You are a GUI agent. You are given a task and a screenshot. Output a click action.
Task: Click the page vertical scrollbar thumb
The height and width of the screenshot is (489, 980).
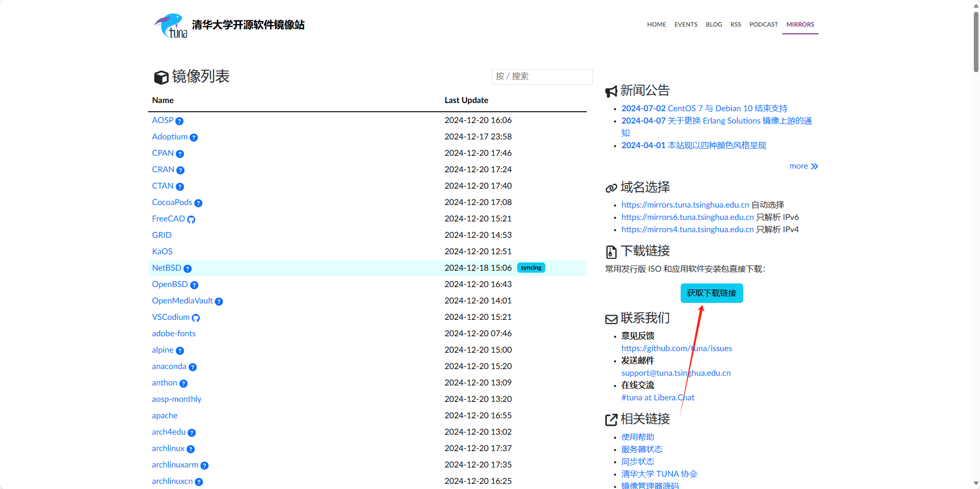point(976,42)
